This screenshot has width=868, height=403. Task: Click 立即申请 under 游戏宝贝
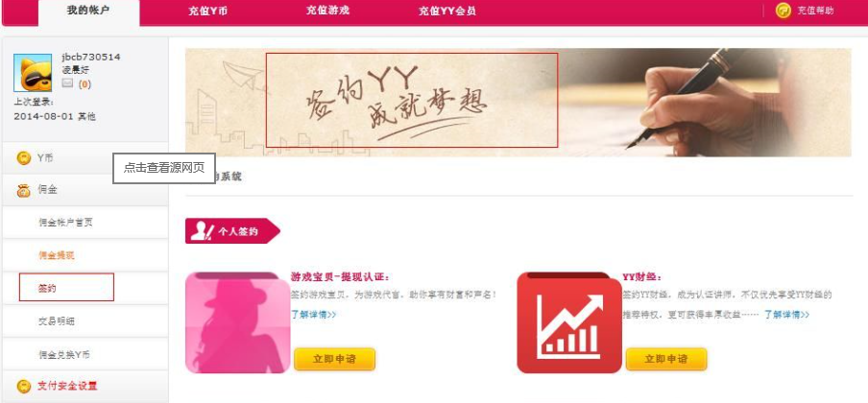point(334,359)
